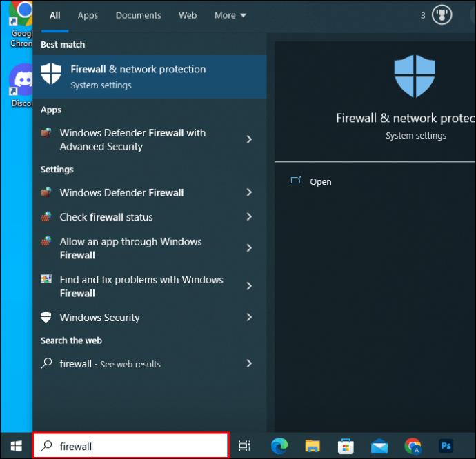Click the icon for Allow an app through Windows Firewall
The image size is (476, 459).
coord(46,241)
